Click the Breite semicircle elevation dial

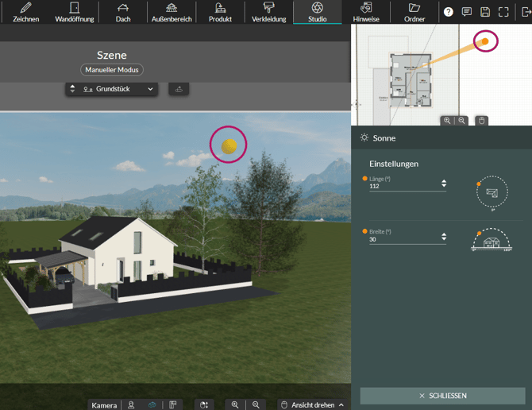(492, 239)
